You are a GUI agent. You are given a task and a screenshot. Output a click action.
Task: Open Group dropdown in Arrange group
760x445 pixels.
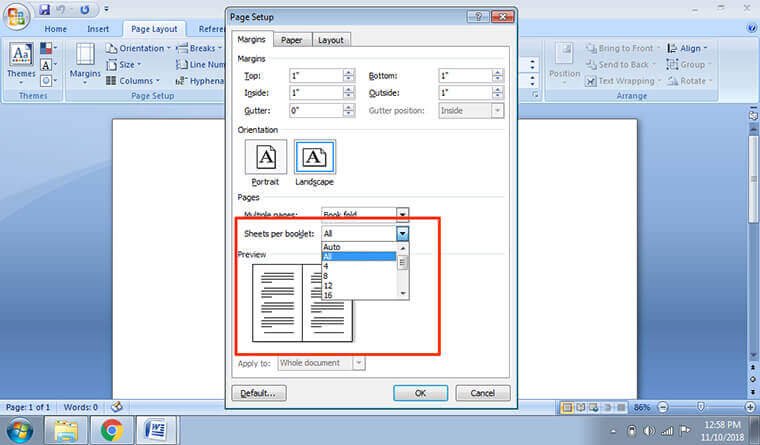[688, 64]
